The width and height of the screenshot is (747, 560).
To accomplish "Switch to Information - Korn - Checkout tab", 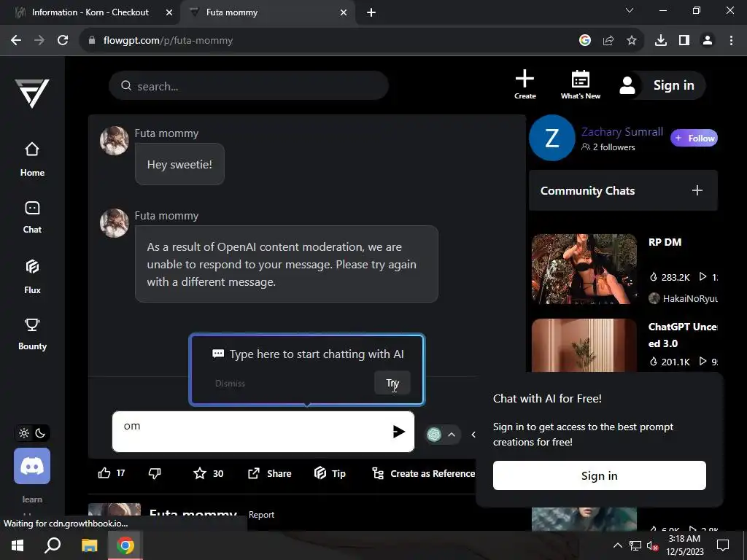I will (90, 12).
